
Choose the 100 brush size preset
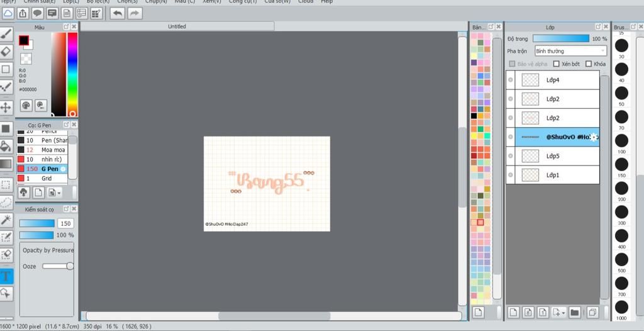click(x=621, y=142)
